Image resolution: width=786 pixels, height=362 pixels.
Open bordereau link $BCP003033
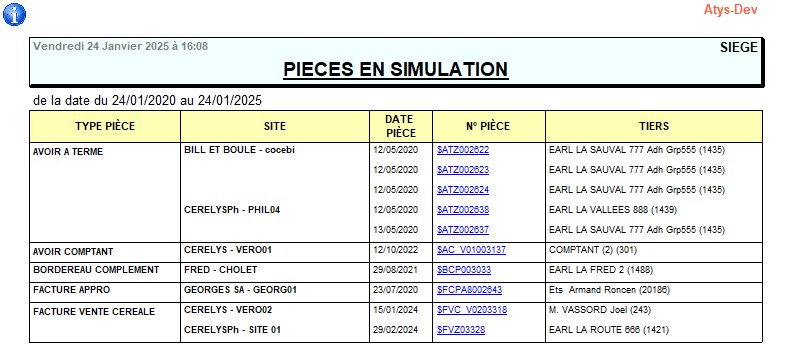coord(464,270)
